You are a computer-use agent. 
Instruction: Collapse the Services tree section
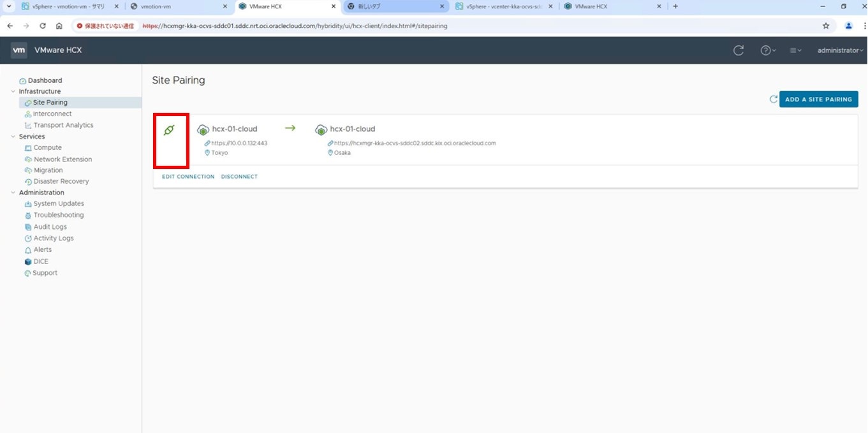click(x=13, y=136)
